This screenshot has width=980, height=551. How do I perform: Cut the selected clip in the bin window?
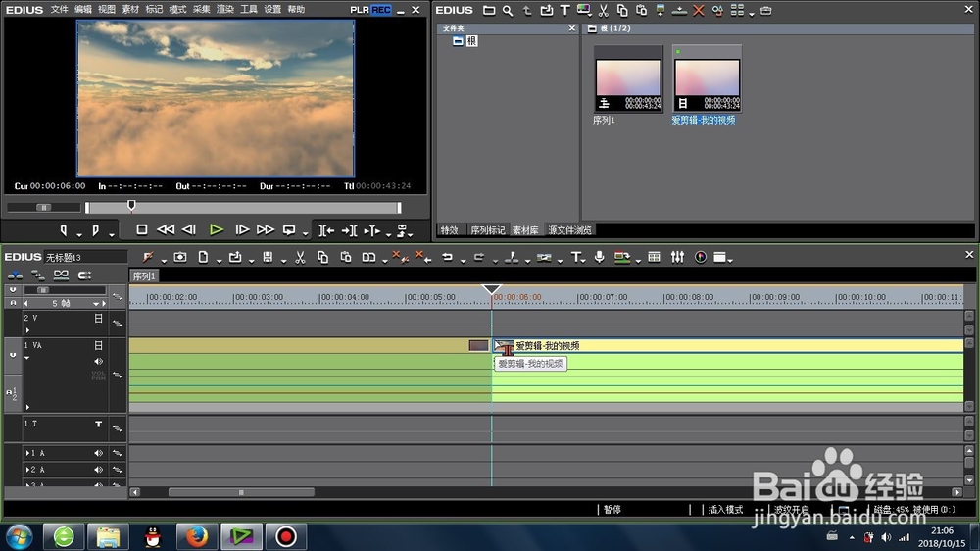click(x=603, y=10)
